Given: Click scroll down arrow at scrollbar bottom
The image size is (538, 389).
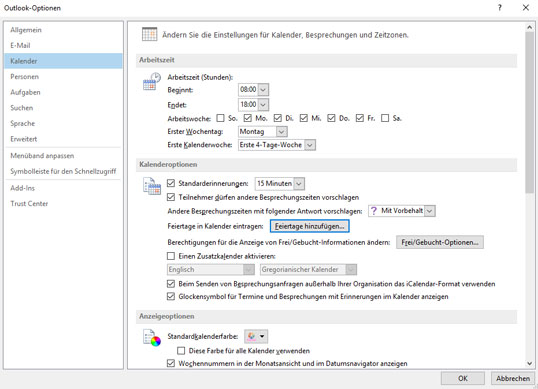Looking at the screenshot, I should (x=529, y=363).
